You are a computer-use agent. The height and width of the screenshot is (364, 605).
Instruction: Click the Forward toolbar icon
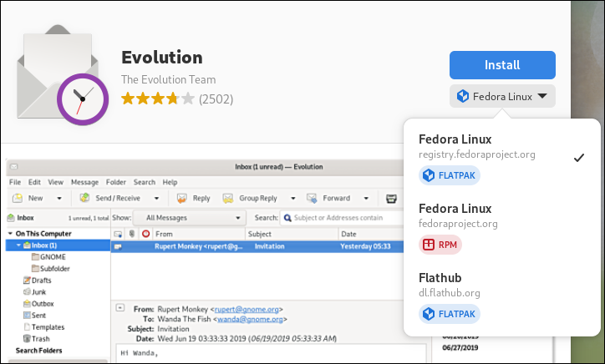pyautogui.click(x=312, y=198)
